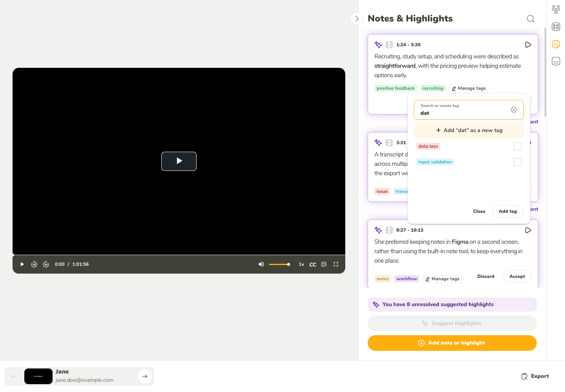The image size is (565, 392).
Task: Check the input validation tag checkbox
Action: (518, 162)
